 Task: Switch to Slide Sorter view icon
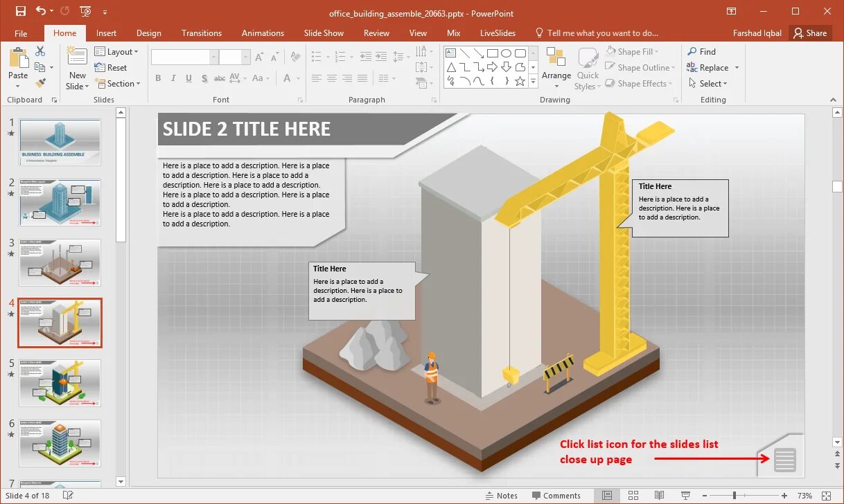pos(633,496)
